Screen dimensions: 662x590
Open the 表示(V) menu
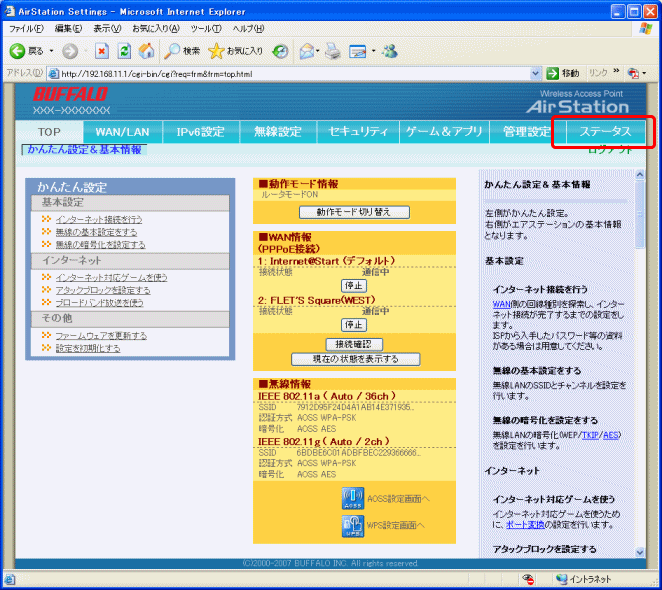(107, 28)
